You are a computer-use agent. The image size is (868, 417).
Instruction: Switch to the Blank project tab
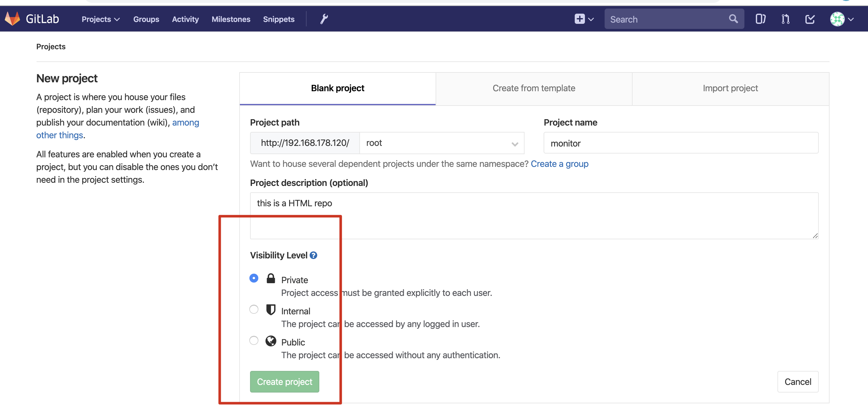pos(338,88)
